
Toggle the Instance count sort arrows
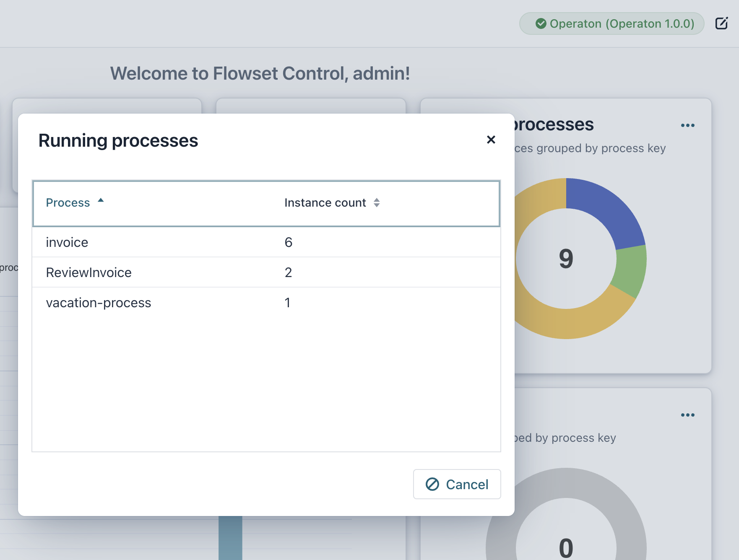click(377, 203)
